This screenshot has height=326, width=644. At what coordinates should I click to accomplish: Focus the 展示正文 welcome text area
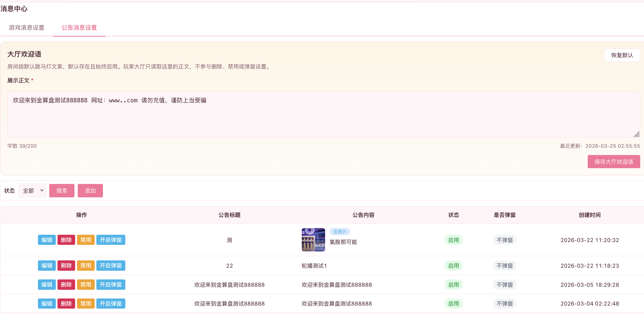pyautogui.click(x=323, y=114)
